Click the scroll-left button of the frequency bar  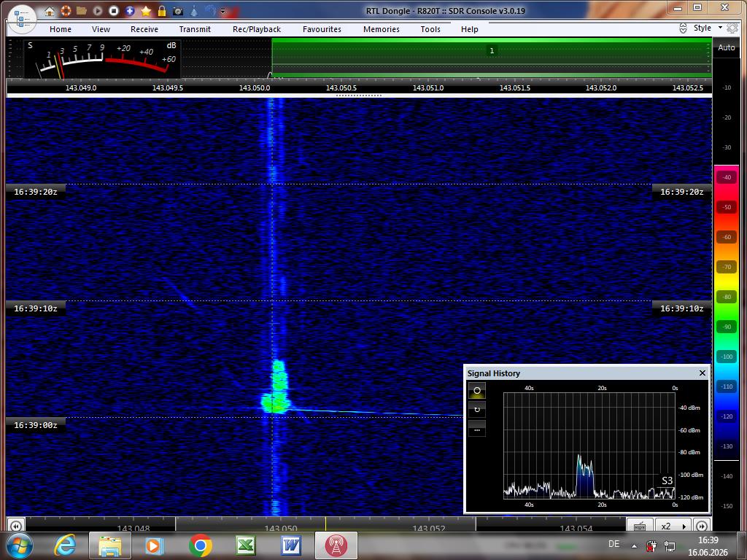[16, 526]
